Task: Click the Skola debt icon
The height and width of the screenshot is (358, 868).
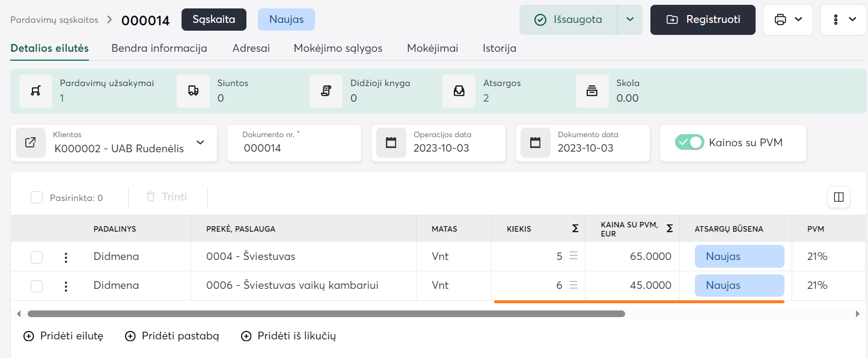Action: point(591,91)
